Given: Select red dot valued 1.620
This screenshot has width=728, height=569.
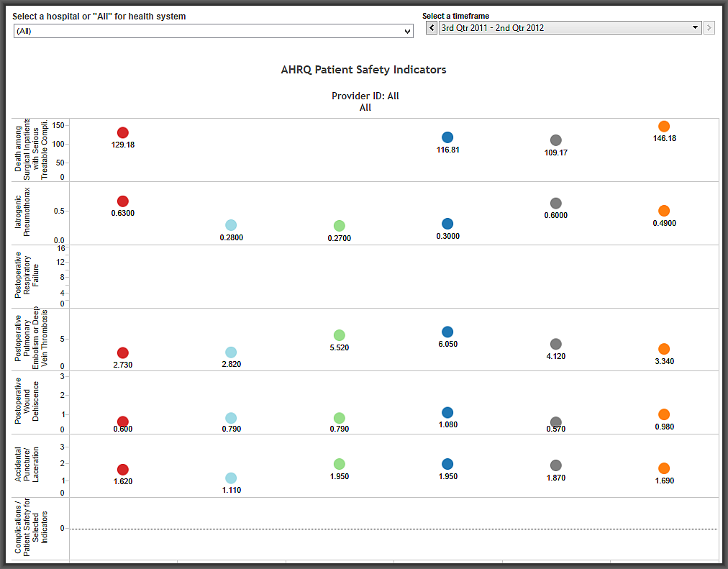Looking at the screenshot, I should click(x=122, y=470).
